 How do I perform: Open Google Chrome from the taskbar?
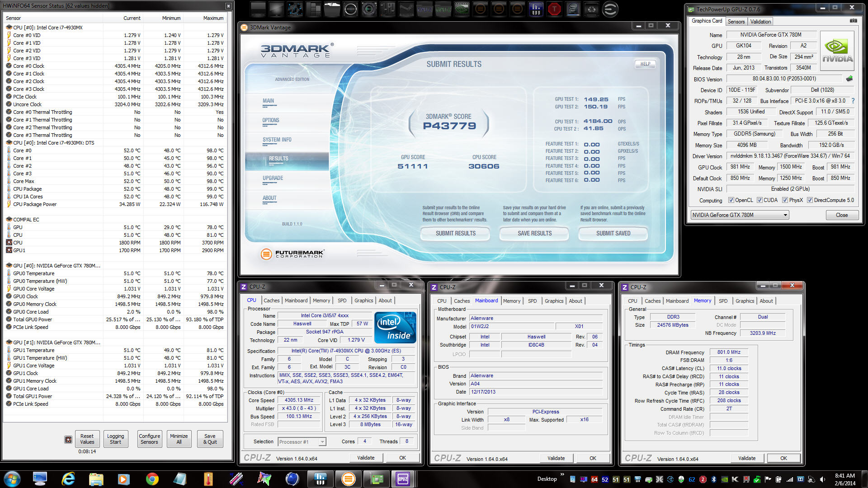tap(152, 479)
